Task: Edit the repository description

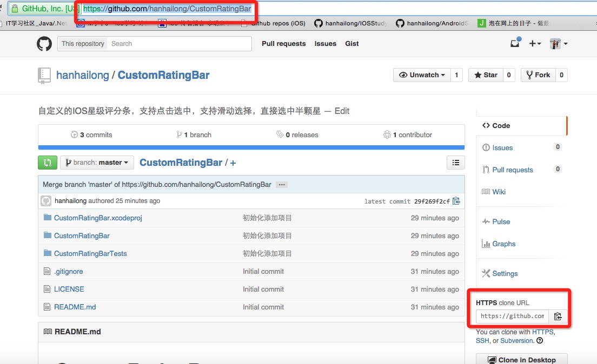Action: 342,111
